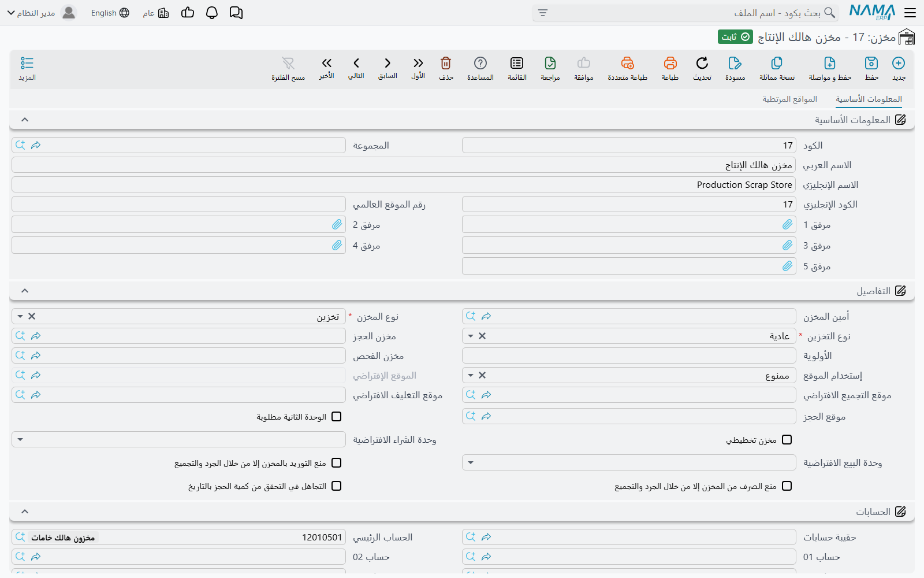The width and height of the screenshot is (924, 578).
Task: Toggle الوحدة الثانية مطلوبة checkbox
Action: point(337,417)
